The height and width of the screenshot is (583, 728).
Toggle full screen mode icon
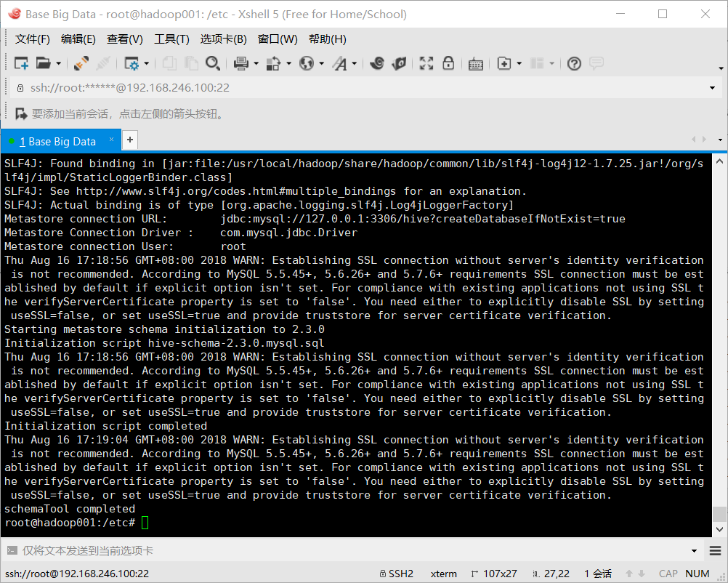coord(426,63)
